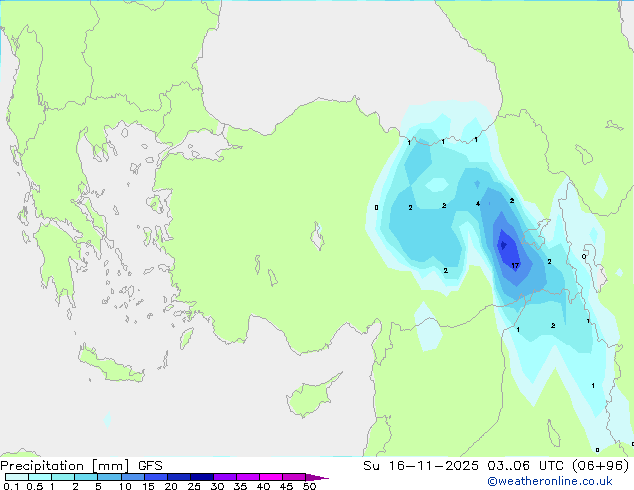Click the '0.1' legend tick label

(x=11, y=486)
